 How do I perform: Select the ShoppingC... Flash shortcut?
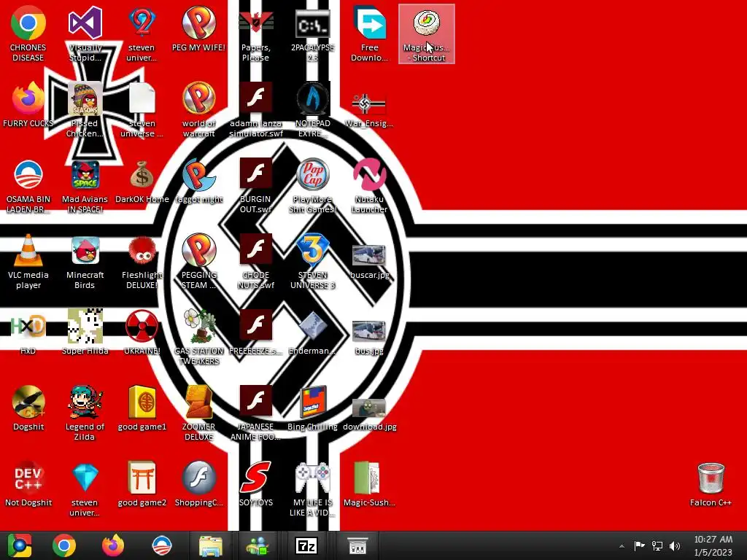(x=198, y=484)
